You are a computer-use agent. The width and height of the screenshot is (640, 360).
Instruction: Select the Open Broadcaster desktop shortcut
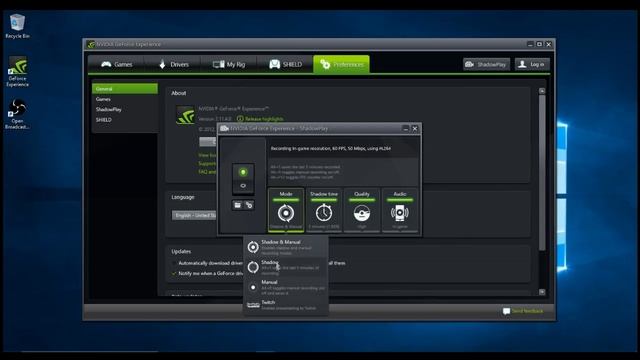pos(17,114)
